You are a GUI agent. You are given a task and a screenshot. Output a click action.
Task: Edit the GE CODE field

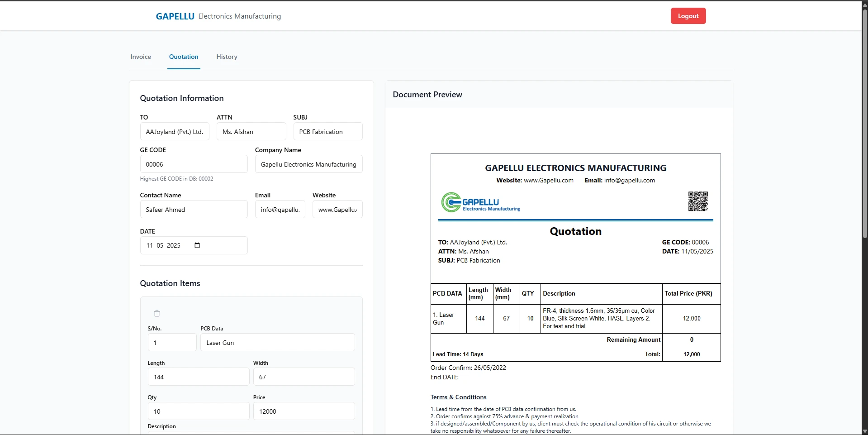point(194,164)
